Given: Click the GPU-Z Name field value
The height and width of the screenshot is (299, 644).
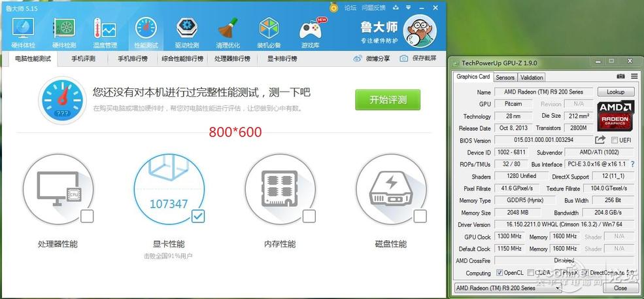Looking at the screenshot, I should [x=544, y=92].
